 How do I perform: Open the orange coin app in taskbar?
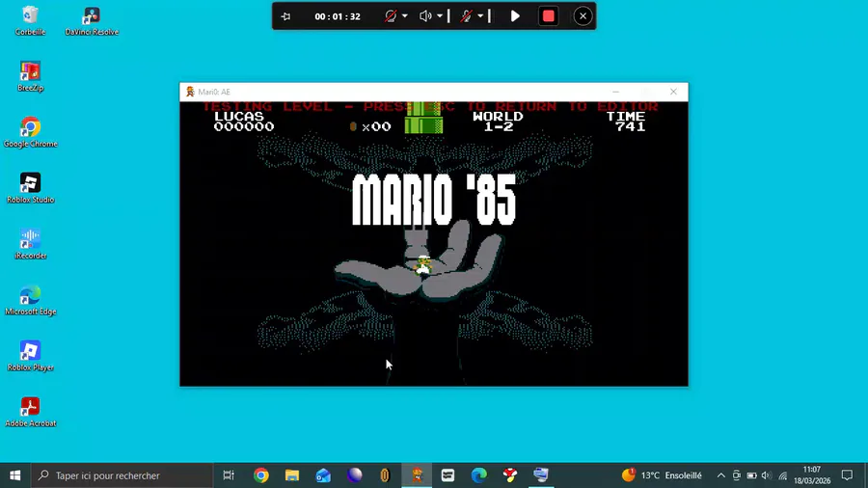click(385, 475)
